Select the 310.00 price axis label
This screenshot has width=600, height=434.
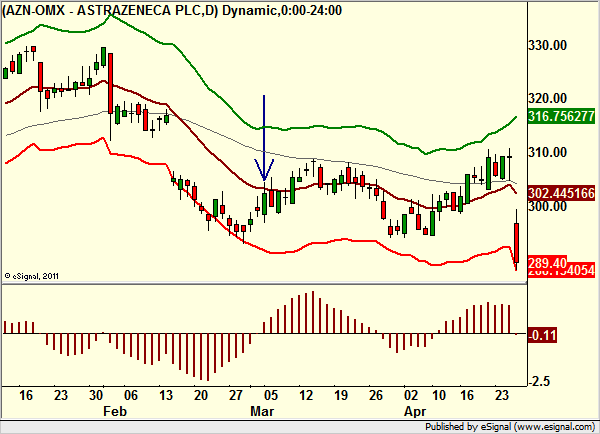click(548, 152)
